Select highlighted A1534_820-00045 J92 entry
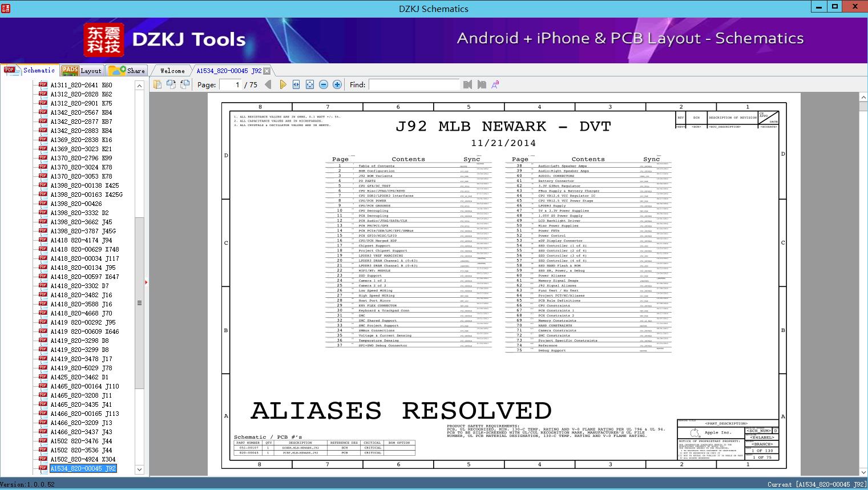The image size is (868, 490). tap(83, 468)
